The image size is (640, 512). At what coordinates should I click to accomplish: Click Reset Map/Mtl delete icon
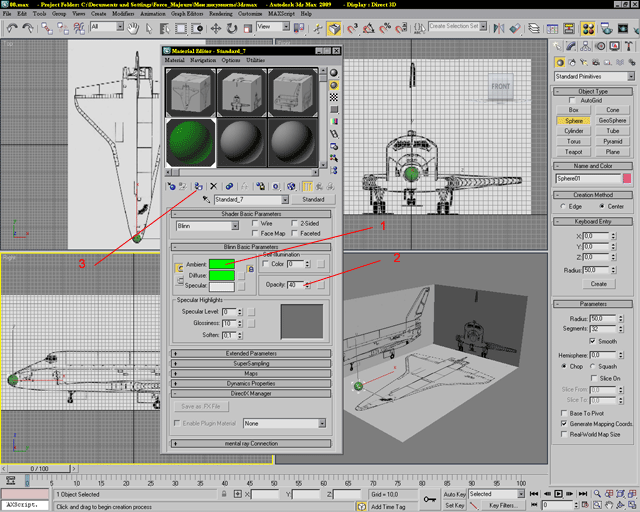pos(213,187)
